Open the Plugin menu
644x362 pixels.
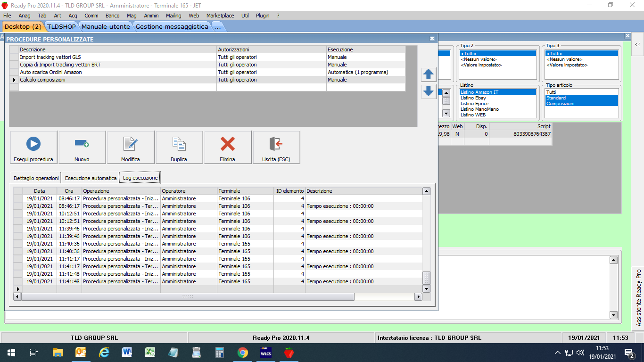click(x=263, y=16)
